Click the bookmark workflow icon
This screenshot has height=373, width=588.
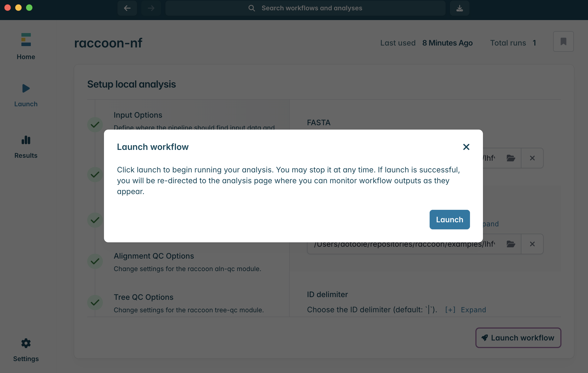pos(563,41)
